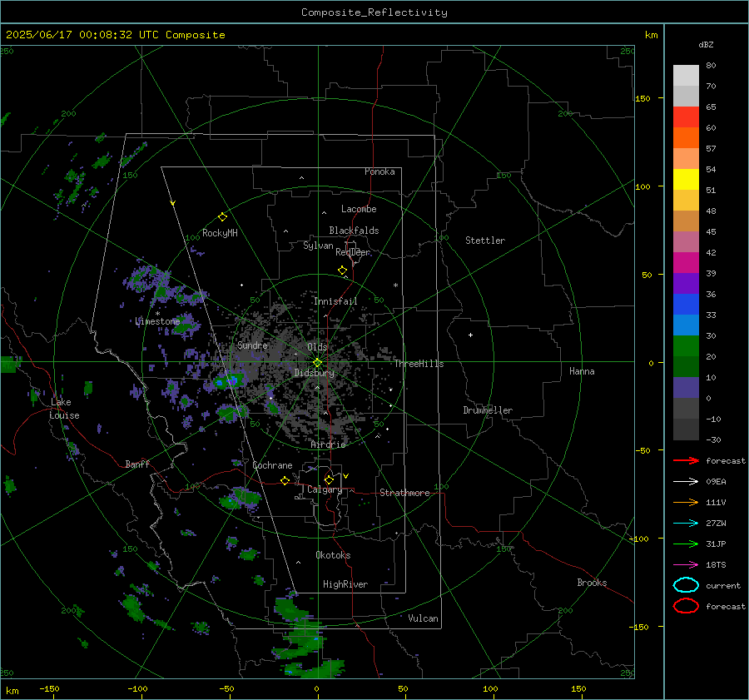This screenshot has height=700, width=749.
Task: Click the red 'forecast' ellipse legend icon
Action: (686, 606)
